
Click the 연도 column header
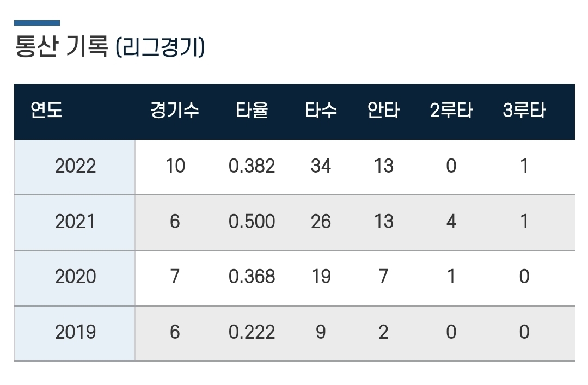pos(47,111)
